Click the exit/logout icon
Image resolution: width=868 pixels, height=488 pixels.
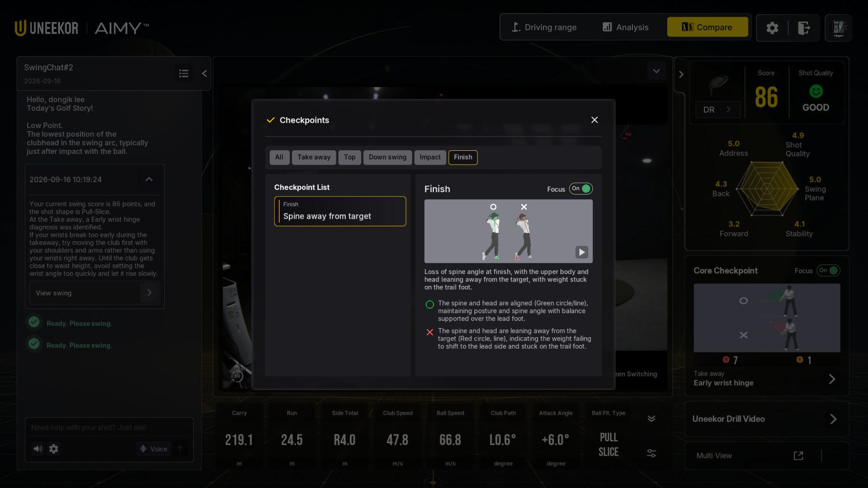(804, 28)
